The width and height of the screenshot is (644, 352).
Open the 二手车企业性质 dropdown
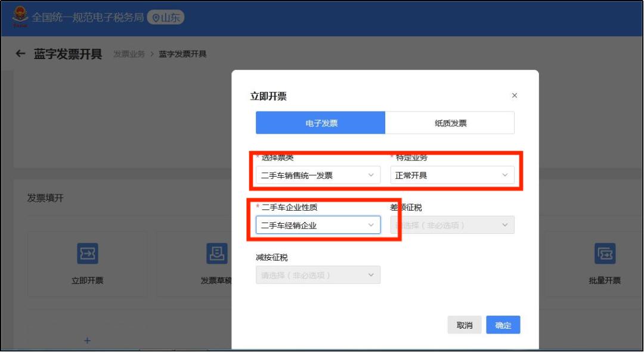tap(318, 225)
